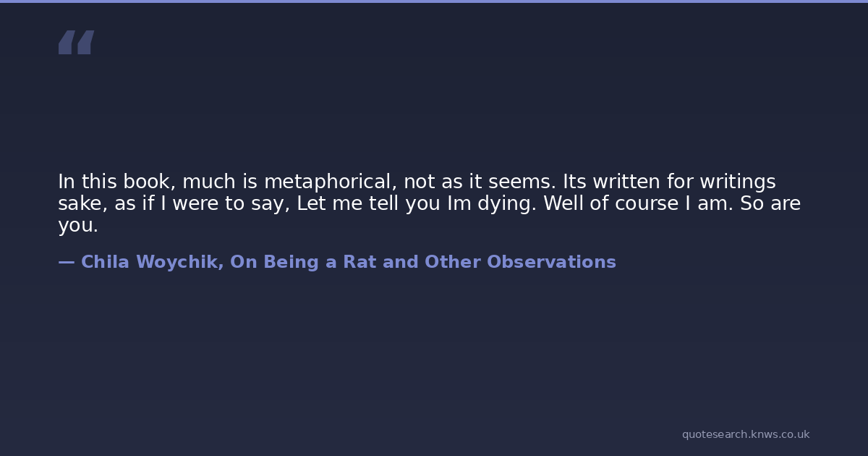Click the phrase 'So are' ending line two
This screenshot has height=456, width=868.
coord(770,203)
